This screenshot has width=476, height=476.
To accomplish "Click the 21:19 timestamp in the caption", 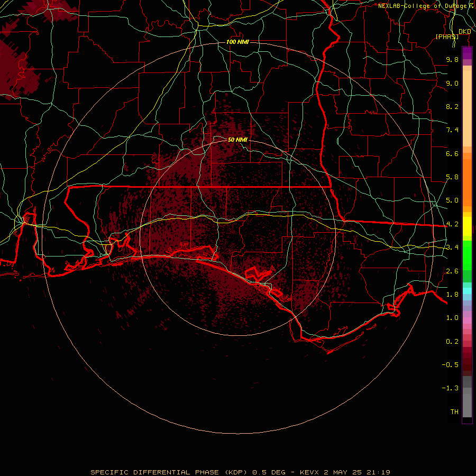I will point(378,472).
